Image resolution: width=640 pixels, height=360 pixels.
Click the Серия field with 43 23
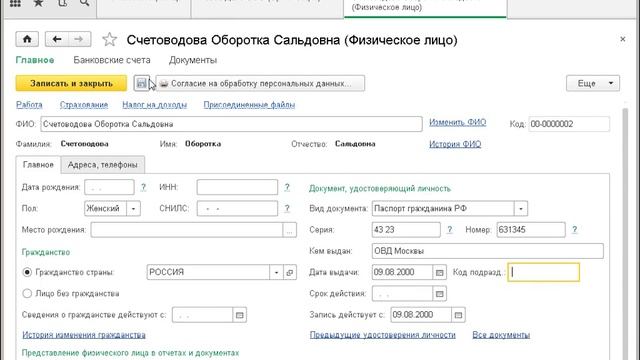pos(406,230)
